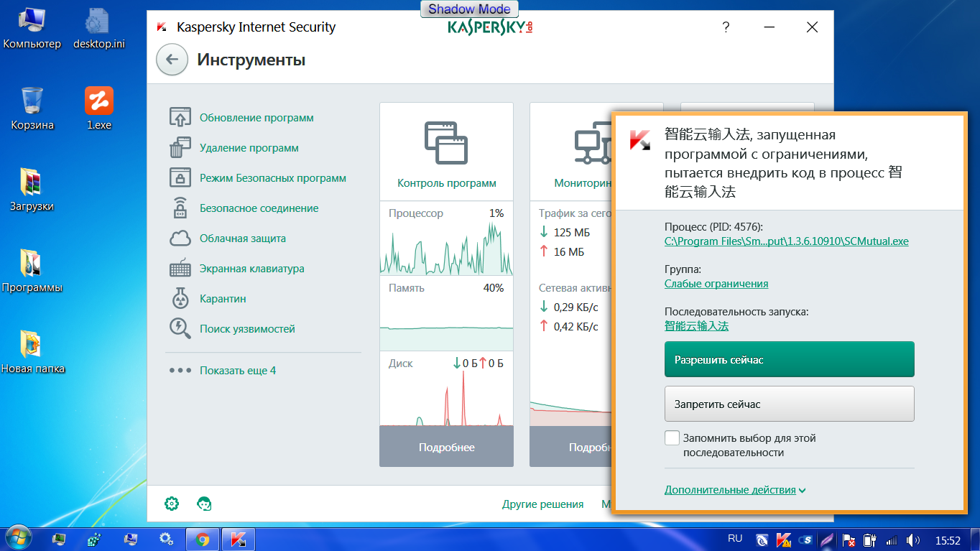
Task: Click the 0,29 КБ/с download speed
Action: pos(576,307)
